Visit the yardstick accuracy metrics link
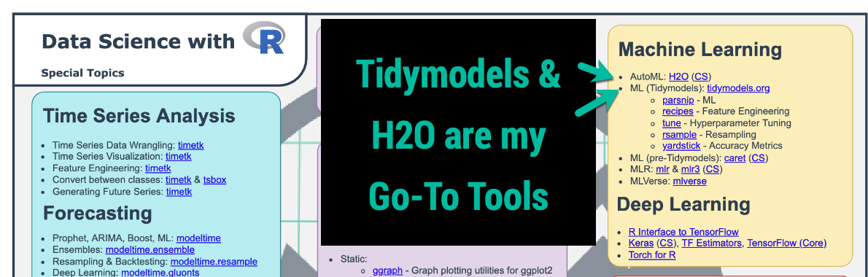The image size is (868, 277). point(682,146)
